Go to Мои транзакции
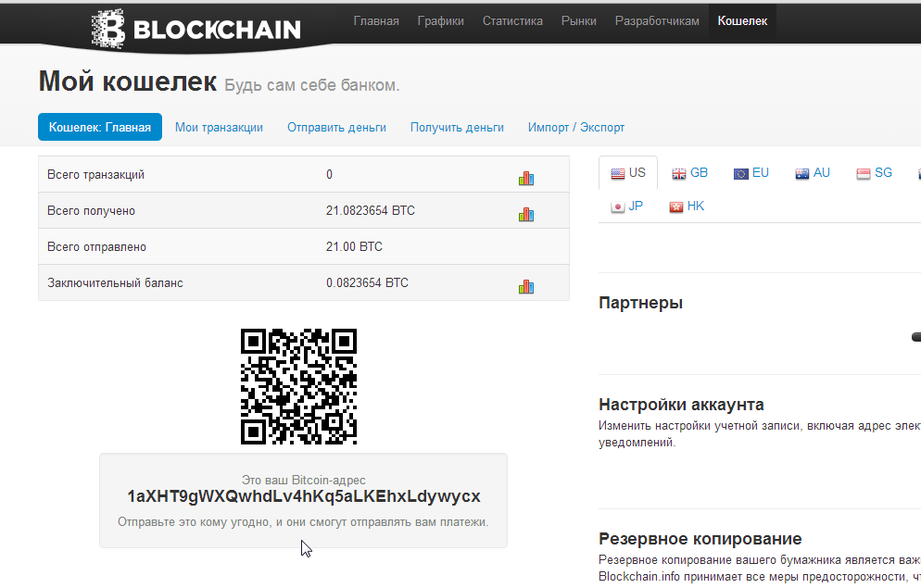This screenshot has width=921, height=588. [219, 128]
